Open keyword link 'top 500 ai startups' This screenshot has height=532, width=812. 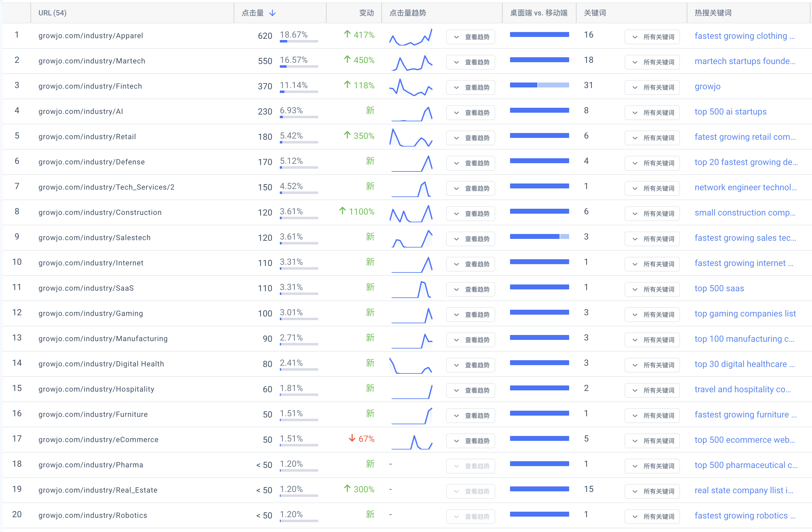[x=730, y=111]
